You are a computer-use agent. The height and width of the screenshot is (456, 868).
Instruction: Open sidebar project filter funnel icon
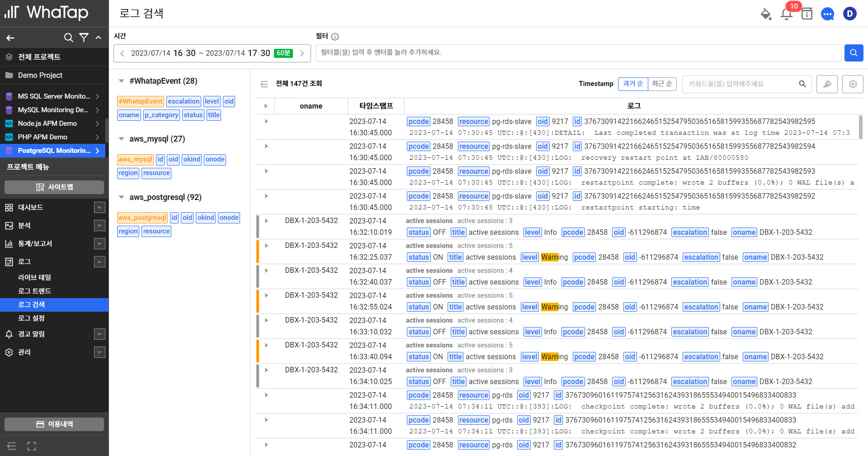click(84, 38)
